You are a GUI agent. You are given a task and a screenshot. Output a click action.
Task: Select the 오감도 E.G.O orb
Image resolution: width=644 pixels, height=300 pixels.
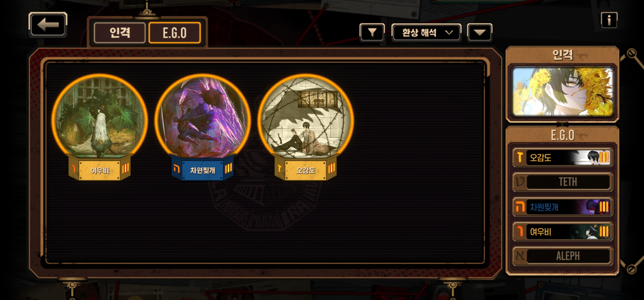click(x=306, y=118)
